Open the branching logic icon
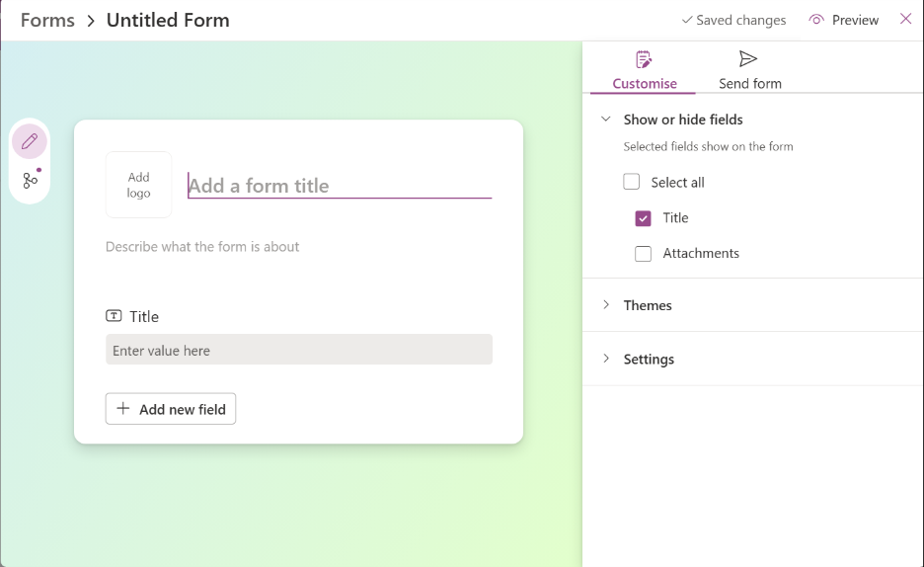The height and width of the screenshot is (567, 924). point(30,180)
